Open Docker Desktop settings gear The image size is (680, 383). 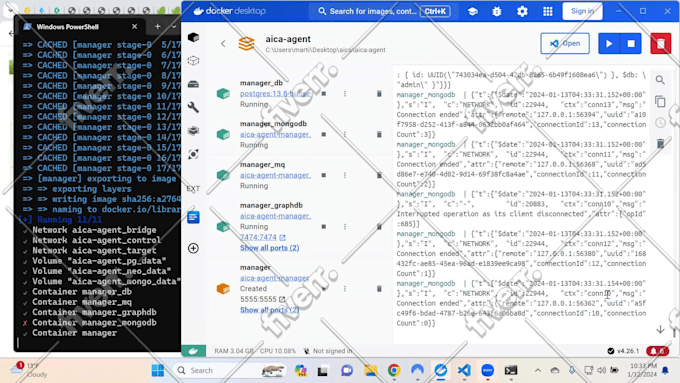point(522,11)
